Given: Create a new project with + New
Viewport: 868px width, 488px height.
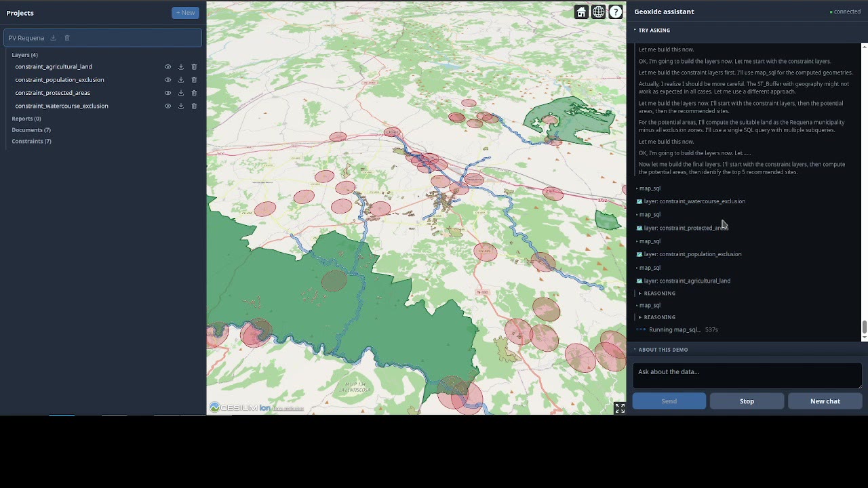Looking at the screenshot, I should (x=185, y=13).
